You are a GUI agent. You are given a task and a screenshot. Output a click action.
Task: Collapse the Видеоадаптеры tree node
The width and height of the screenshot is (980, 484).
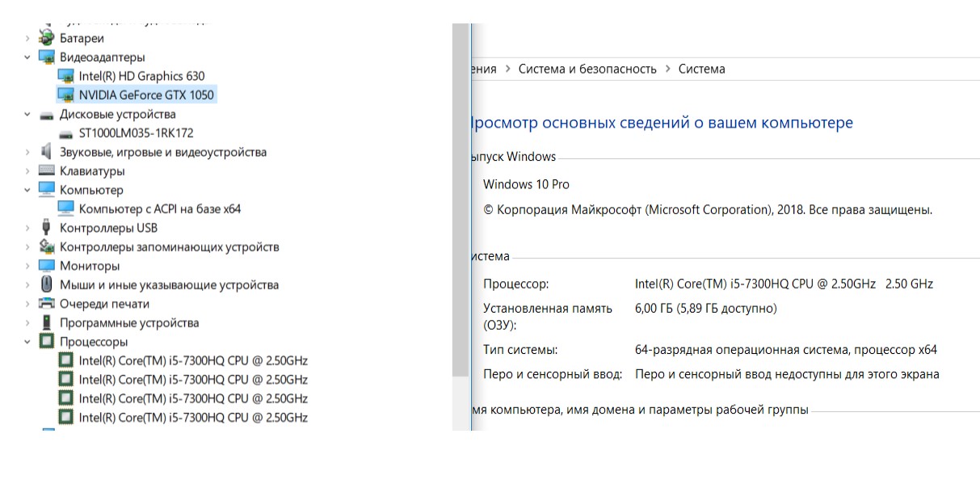point(27,57)
